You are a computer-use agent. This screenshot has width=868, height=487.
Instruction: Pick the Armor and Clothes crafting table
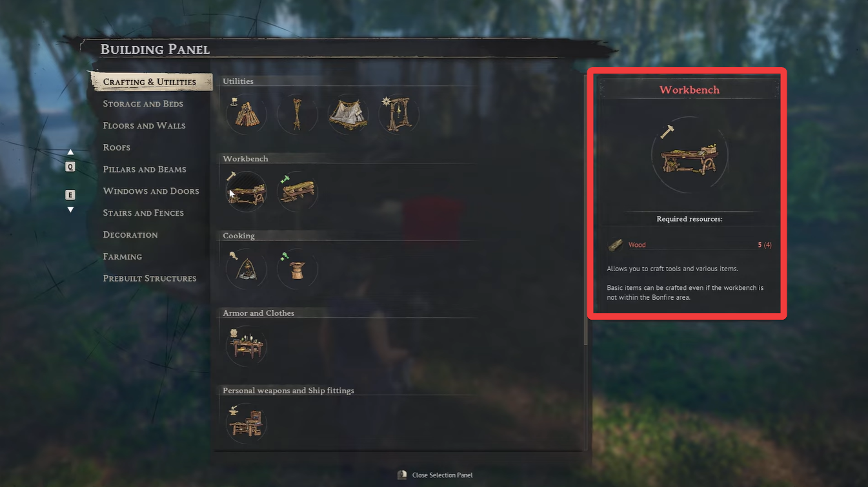246,346
